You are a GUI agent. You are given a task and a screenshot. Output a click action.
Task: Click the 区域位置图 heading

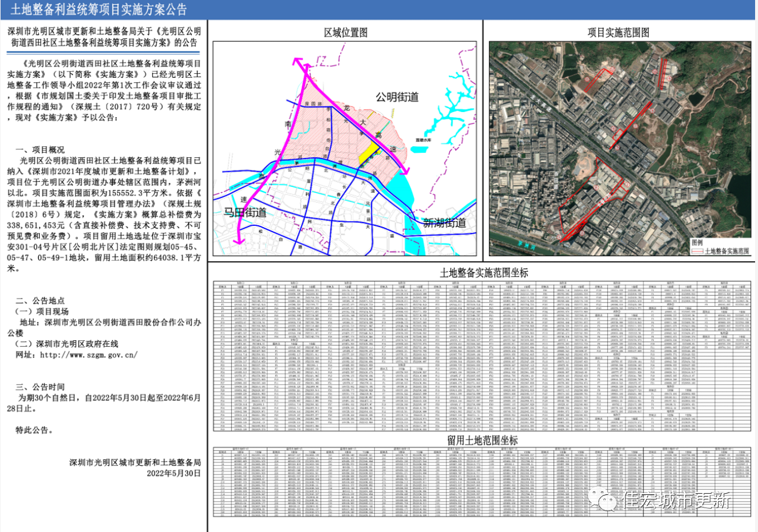[x=346, y=33]
